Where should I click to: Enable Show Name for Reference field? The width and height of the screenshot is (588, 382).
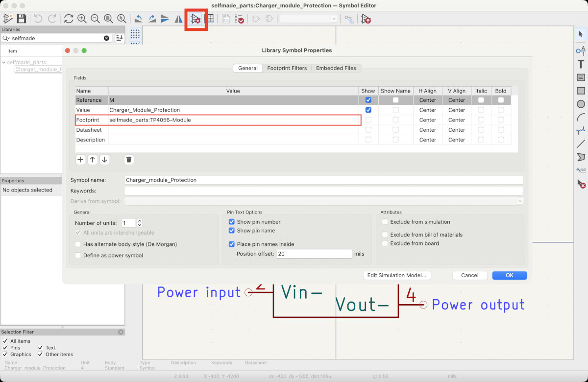[x=395, y=100]
